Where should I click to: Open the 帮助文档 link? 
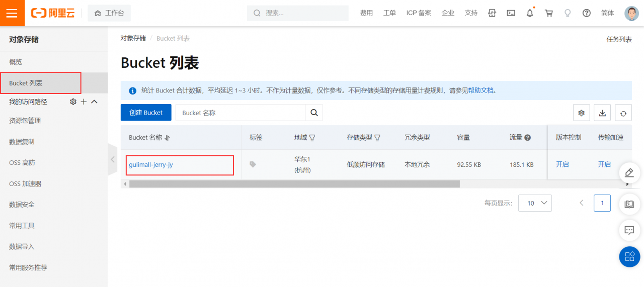point(481,90)
